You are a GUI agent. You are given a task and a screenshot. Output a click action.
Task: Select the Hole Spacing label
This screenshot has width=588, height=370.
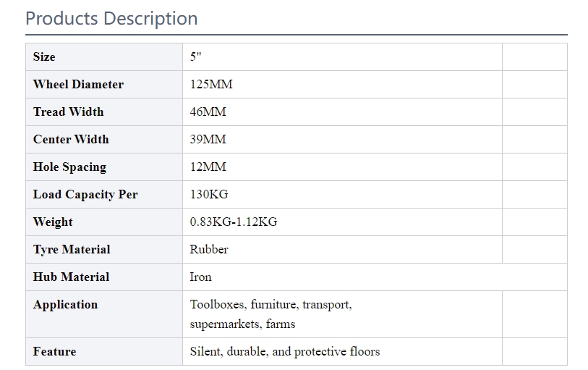click(x=69, y=167)
